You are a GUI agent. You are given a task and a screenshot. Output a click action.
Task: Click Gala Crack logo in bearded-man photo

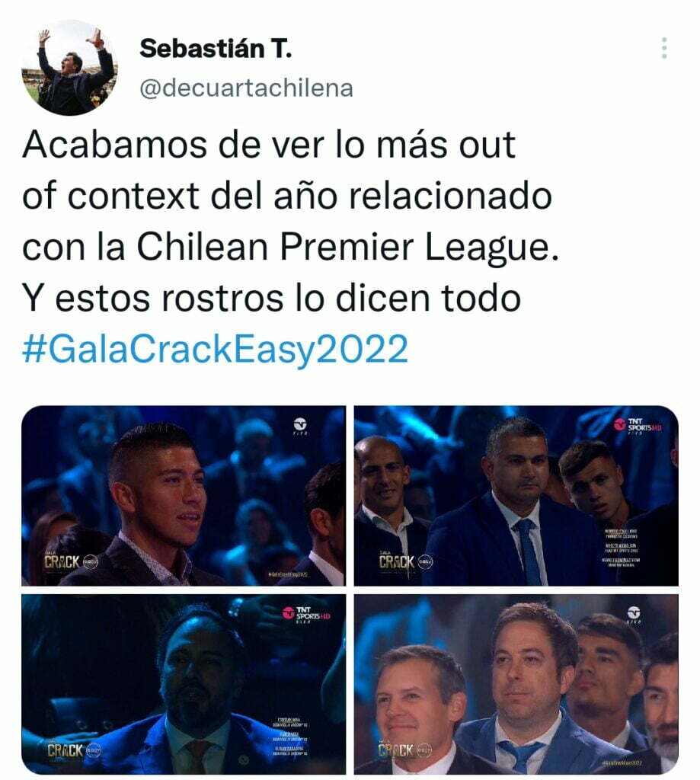click(x=74, y=750)
